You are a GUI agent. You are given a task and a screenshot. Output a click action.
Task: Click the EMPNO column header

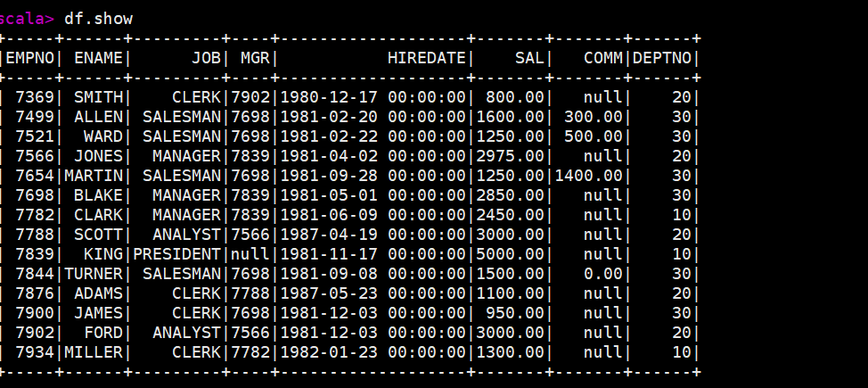pyautogui.click(x=30, y=58)
